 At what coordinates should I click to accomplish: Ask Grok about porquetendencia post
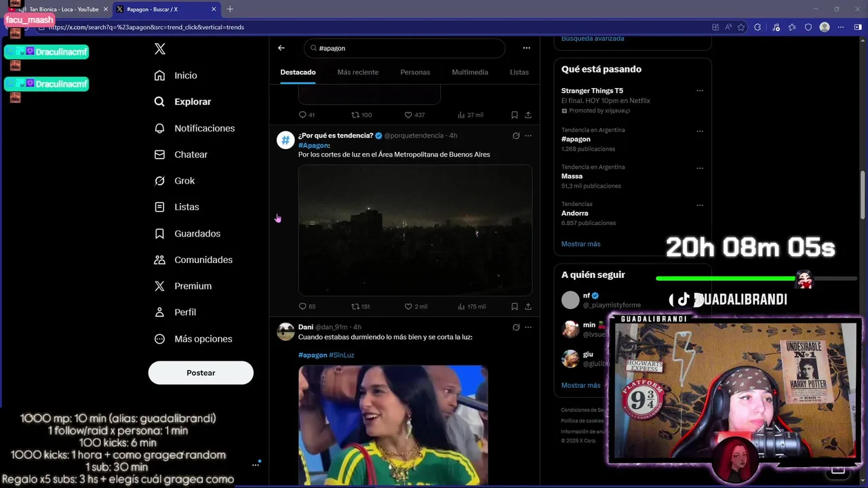[x=516, y=136]
